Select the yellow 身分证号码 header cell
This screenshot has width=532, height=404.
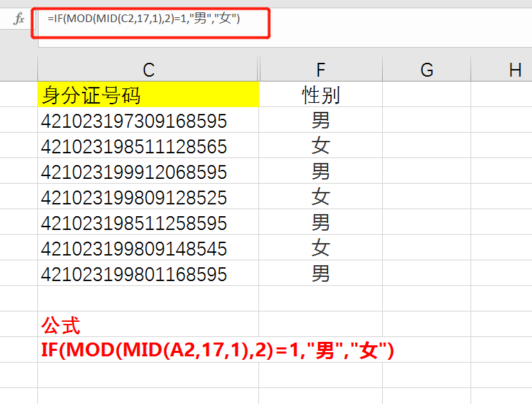click(x=149, y=95)
